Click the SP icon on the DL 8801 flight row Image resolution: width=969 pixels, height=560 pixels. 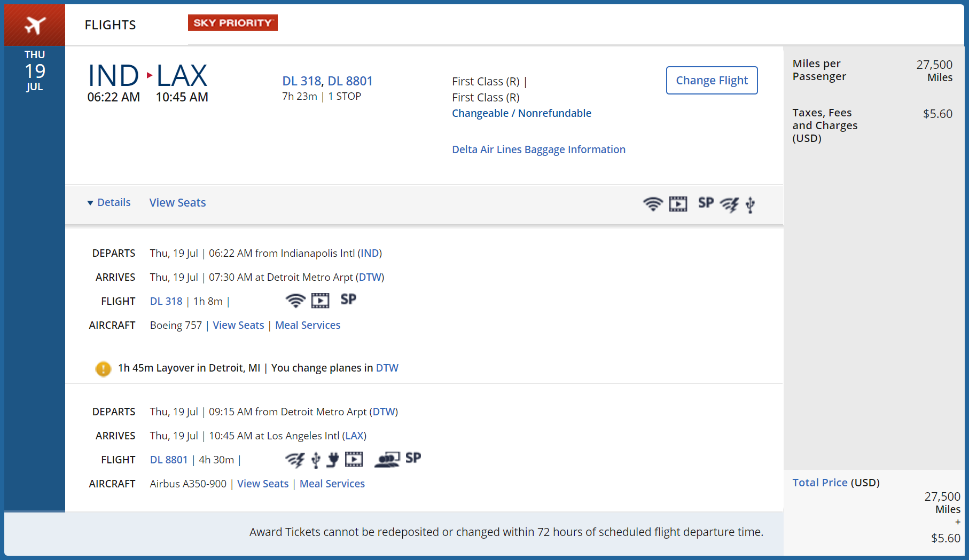[413, 458]
